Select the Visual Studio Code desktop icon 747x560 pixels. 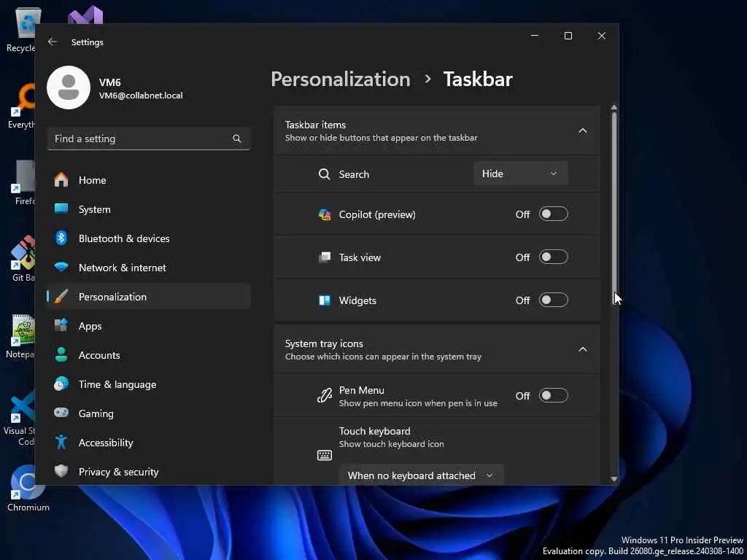pyautogui.click(x=20, y=418)
